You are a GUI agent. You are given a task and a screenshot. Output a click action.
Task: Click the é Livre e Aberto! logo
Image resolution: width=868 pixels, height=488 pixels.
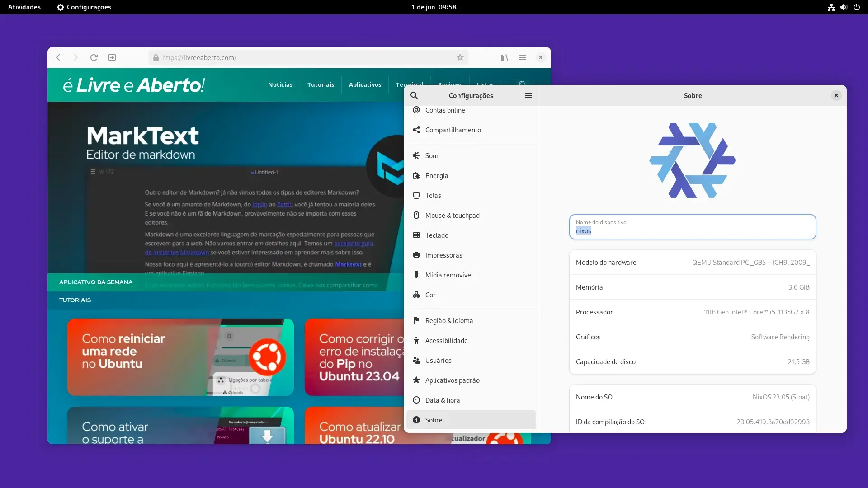pos(134,85)
